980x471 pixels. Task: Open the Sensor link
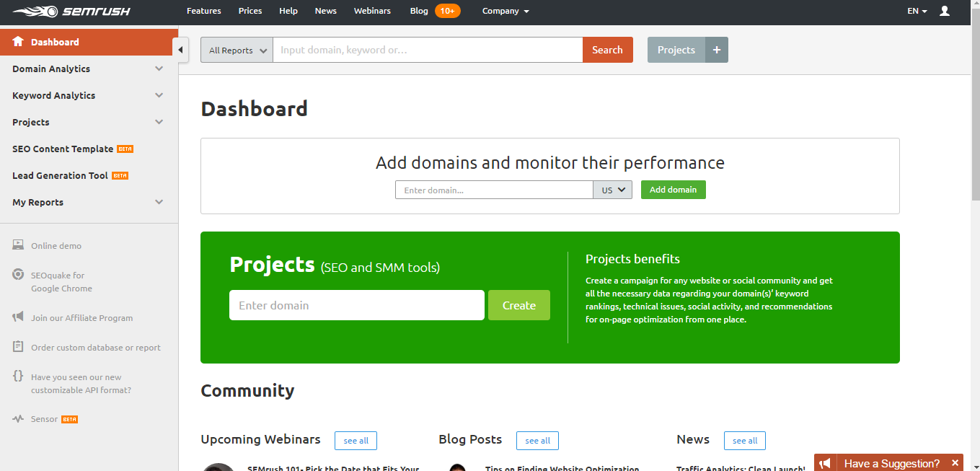coord(44,419)
